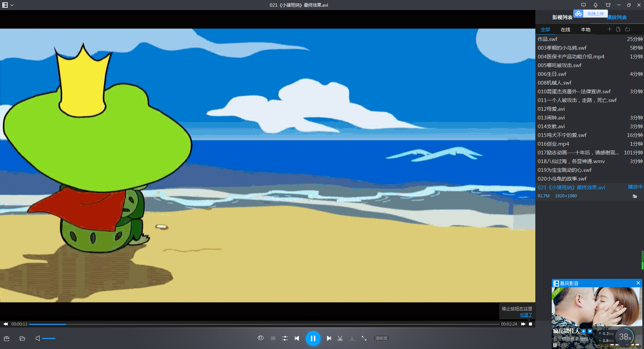Seek on the video progress bar
This screenshot has width=644, height=349.
pyautogui.click(x=264, y=324)
